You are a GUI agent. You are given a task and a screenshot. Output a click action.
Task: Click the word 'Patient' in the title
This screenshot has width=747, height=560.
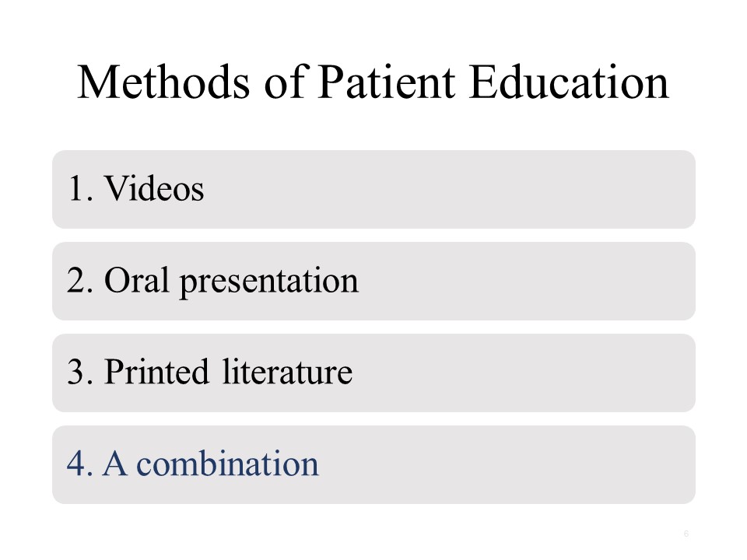pos(387,82)
